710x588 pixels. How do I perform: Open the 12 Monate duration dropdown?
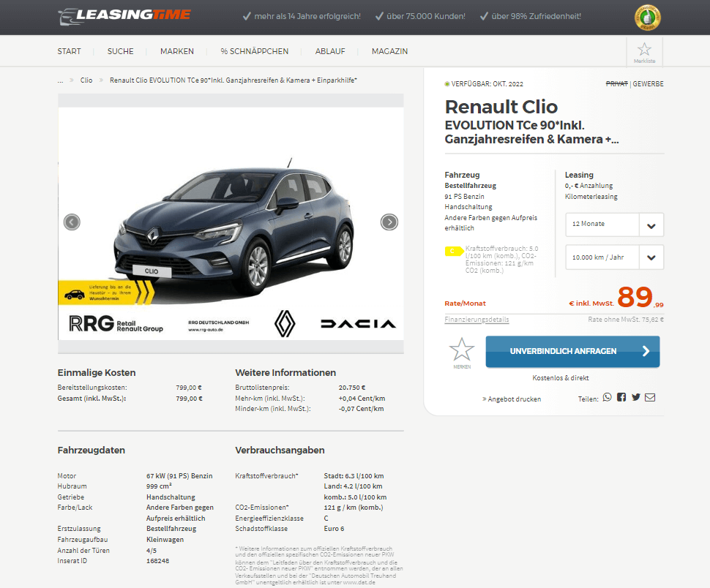tap(614, 225)
